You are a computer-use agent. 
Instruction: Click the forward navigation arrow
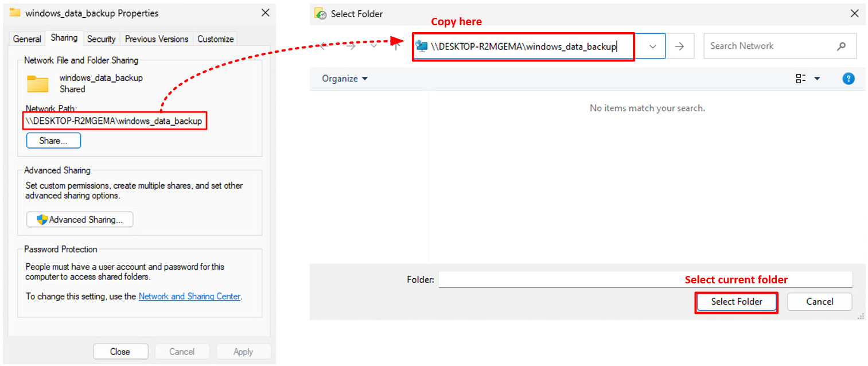[x=351, y=46]
